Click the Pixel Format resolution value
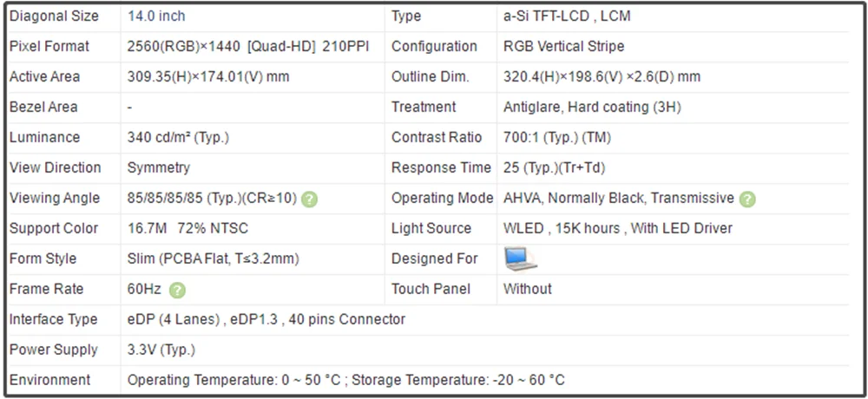Viewport: 868px width, 399px height. coord(248,47)
